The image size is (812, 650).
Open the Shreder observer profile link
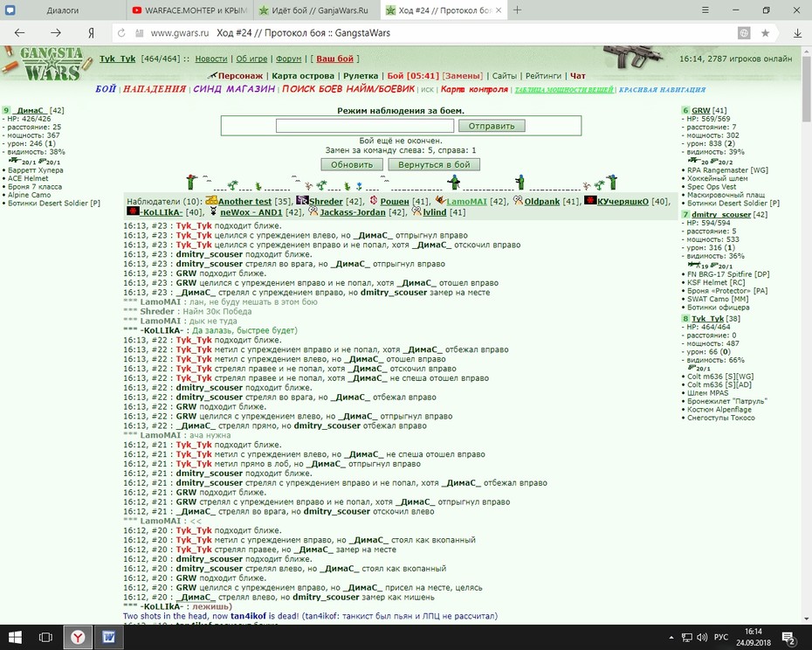pos(327,201)
